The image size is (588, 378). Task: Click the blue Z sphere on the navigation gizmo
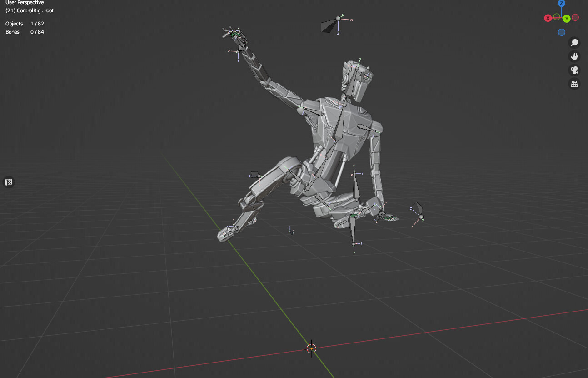[x=562, y=4]
